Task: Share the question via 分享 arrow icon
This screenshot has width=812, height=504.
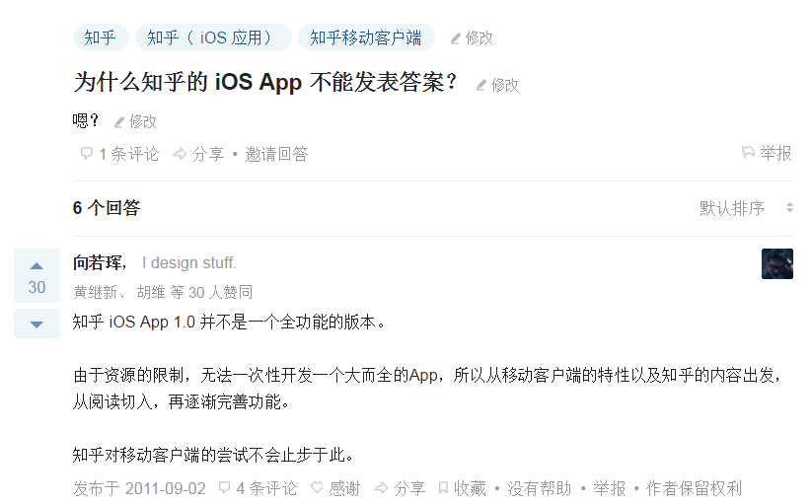Action: pyautogui.click(x=180, y=154)
